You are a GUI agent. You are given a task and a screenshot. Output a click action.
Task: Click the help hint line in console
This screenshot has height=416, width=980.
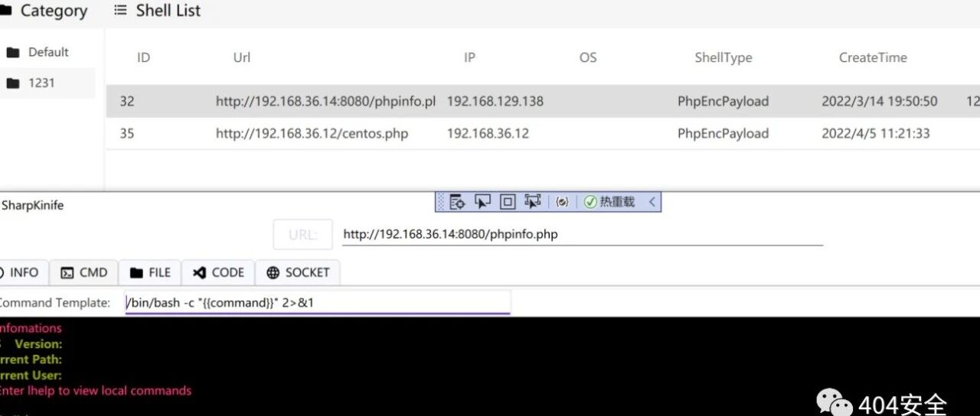95,390
